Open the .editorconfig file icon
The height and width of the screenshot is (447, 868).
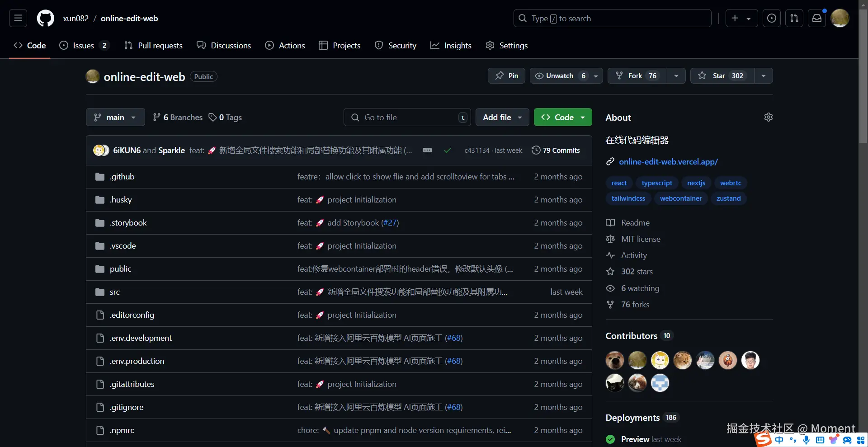tap(100, 315)
